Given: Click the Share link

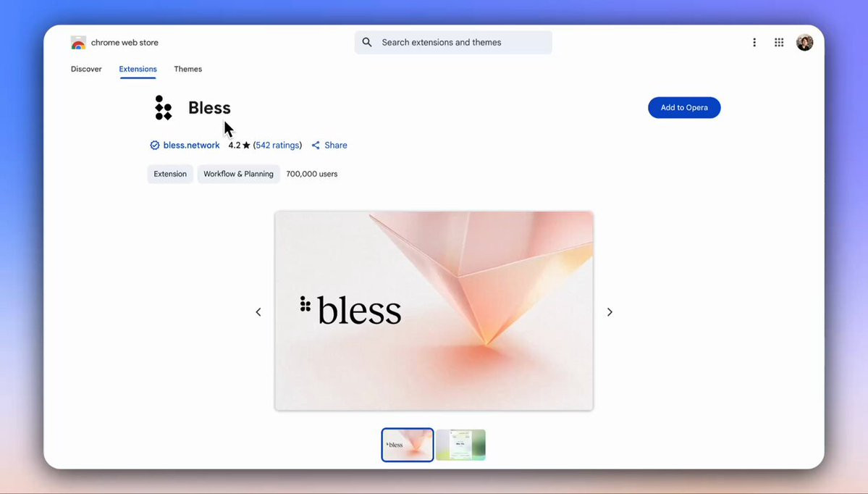Looking at the screenshot, I should point(335,145).
